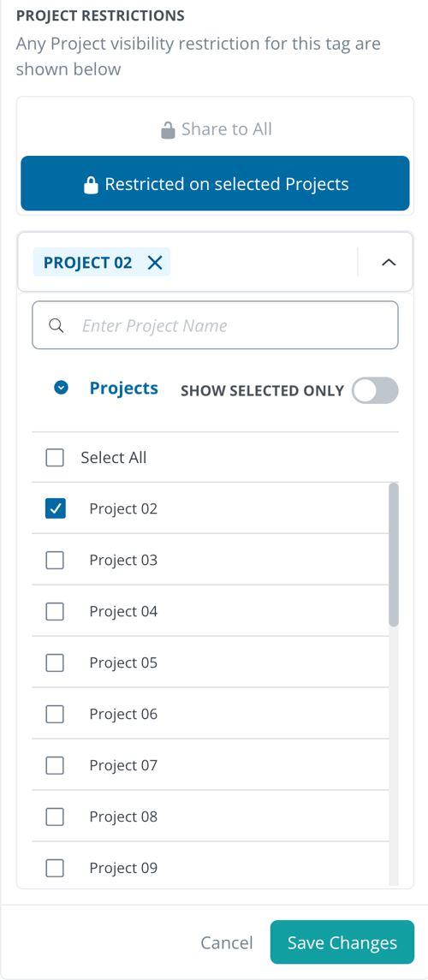428x980 pixels.
Task: Enable the Project 09 checkbox
Action: (x=55, y=868)
